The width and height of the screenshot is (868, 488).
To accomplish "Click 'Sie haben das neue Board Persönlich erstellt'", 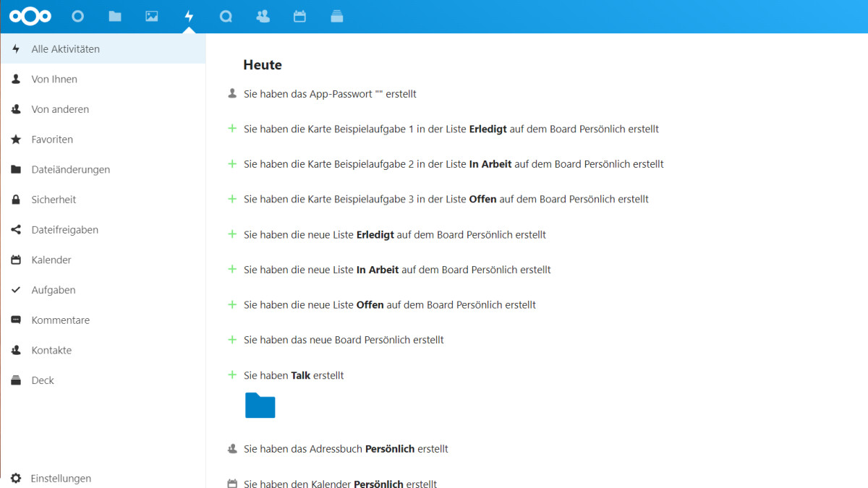I will pos(344,340).
